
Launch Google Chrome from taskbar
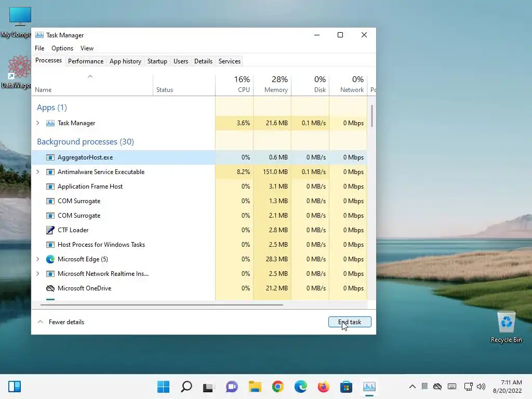click(277, 387)
